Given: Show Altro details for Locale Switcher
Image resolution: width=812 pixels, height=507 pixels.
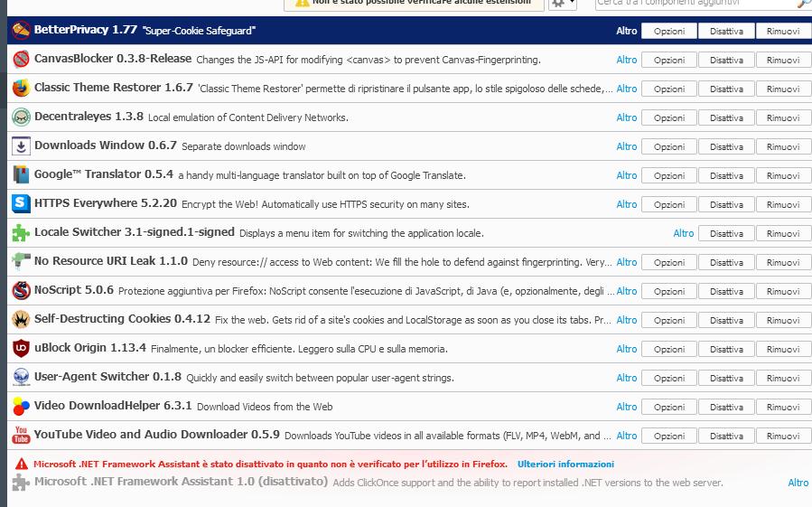Looking at the screenshot, I should coord(684,233).
